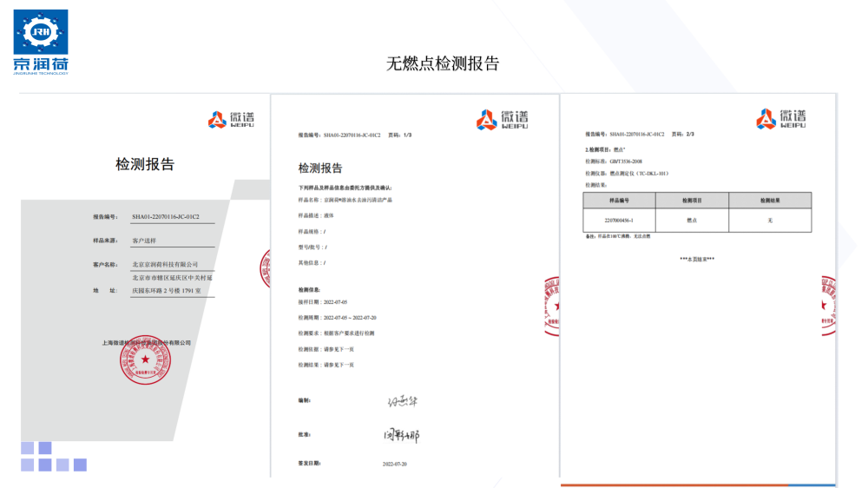Click the page number text 页码: 1/3
This screenshot has height=488, width=868.
[x=399, y=135]
